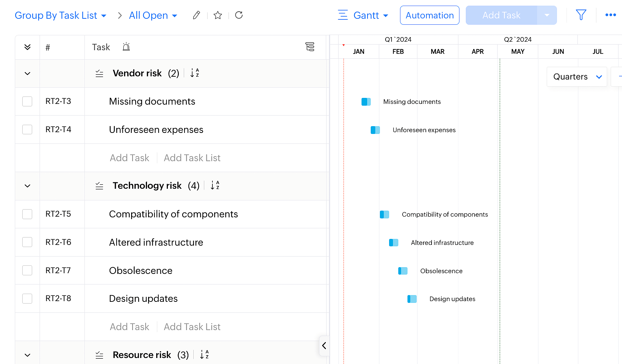Check the box for Missing documents

click(x=27, y=101)
